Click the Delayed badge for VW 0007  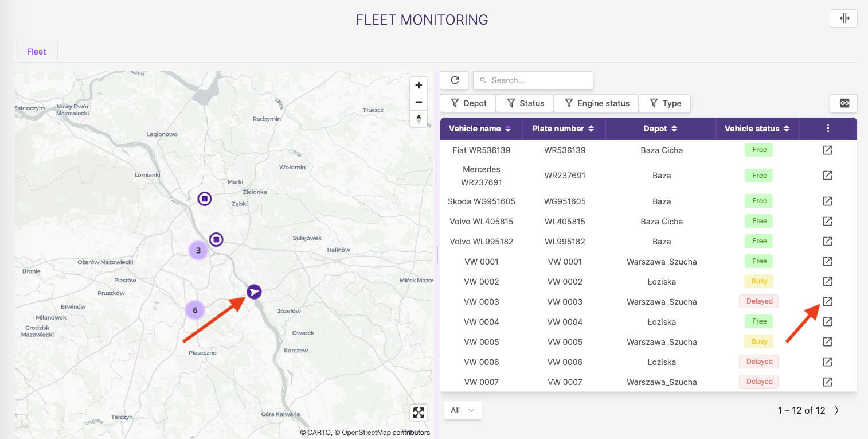(x=760, y=382)
